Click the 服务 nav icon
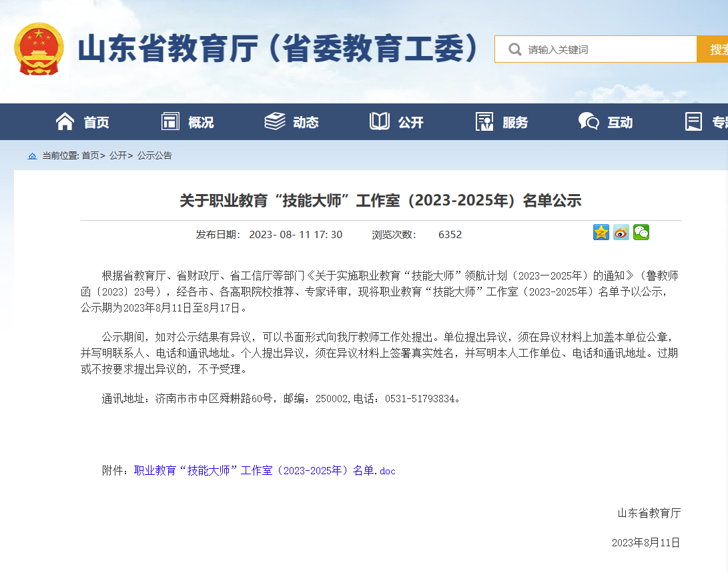Viewport: 728px width, 585px height. point(484,121)
